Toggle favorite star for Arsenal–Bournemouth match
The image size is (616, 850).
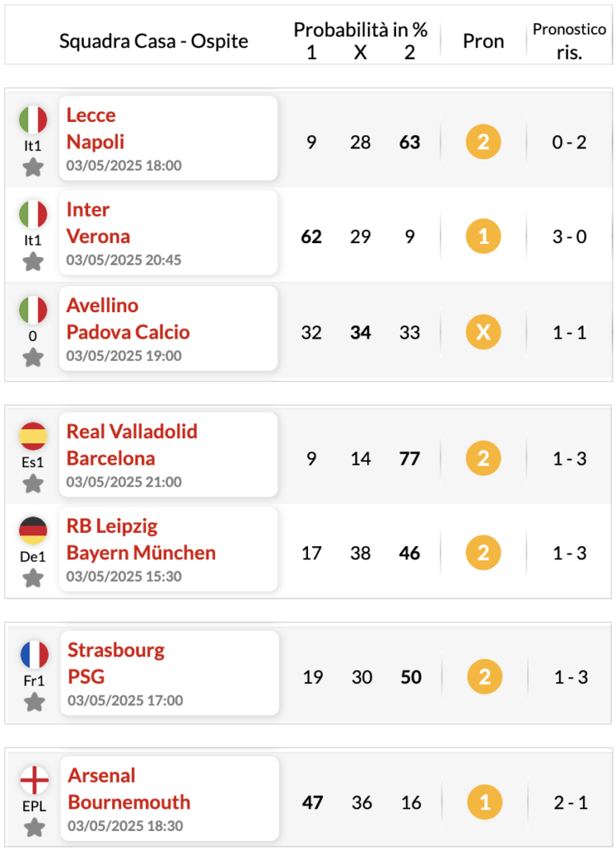[35, 828]
